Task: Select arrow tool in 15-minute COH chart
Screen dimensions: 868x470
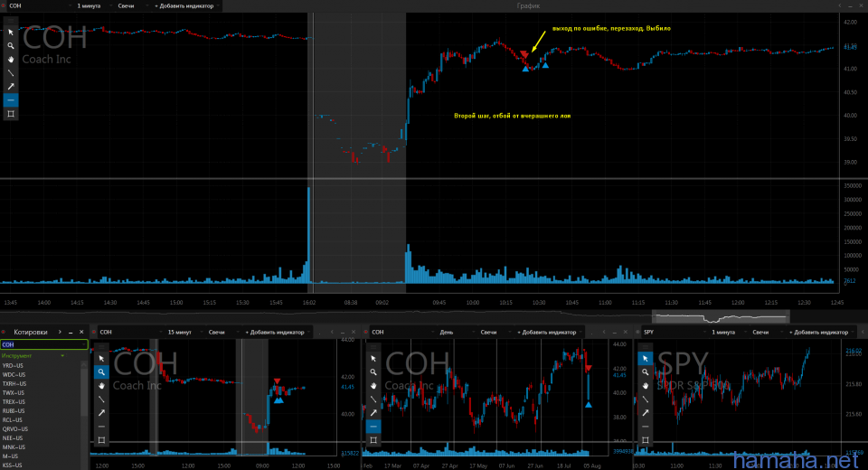Action: click(x=101, y=413)
